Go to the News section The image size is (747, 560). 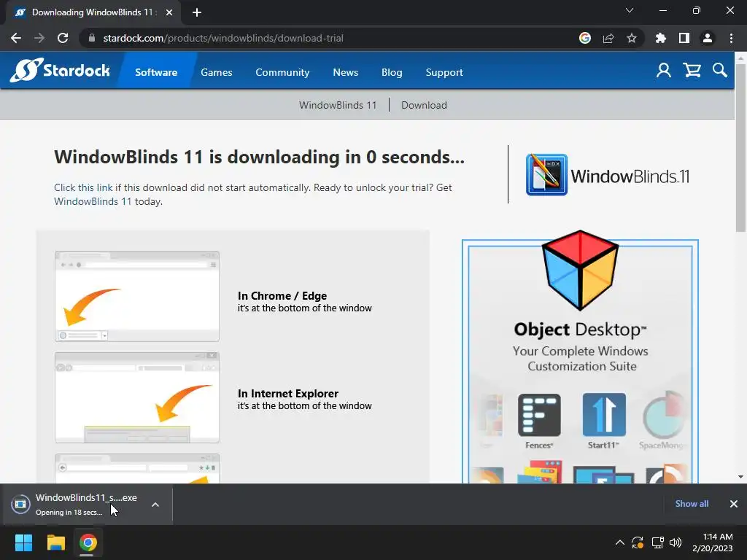[x=345, y=72]
